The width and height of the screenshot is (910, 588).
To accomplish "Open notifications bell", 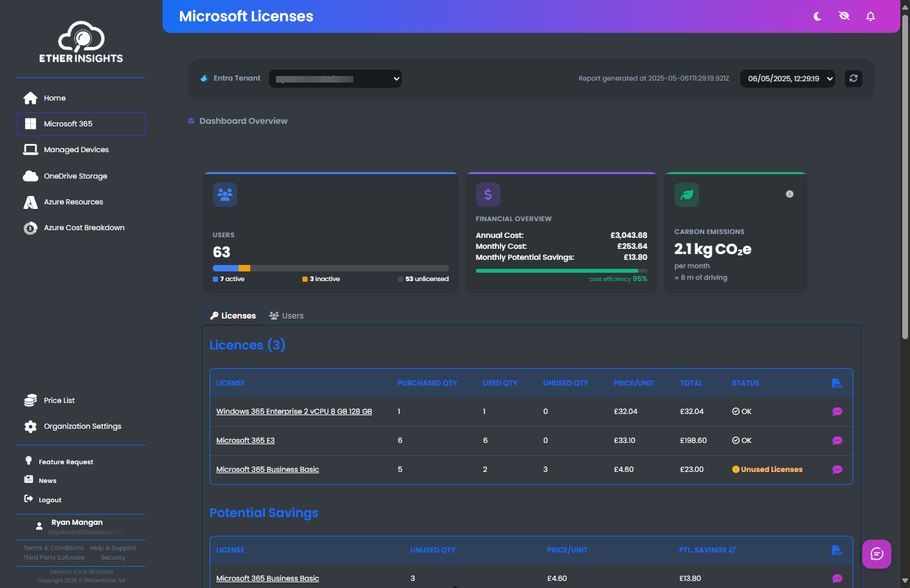I will 871,16.
